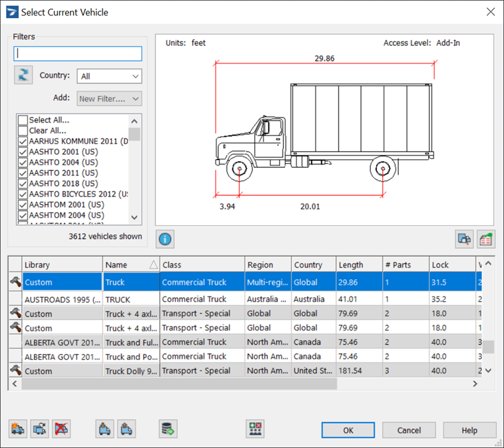Toggle the AASHTO 2018 (US) checkbox
Screen dimensions: 504x448
pyautogui.click(x=23, y=184)
